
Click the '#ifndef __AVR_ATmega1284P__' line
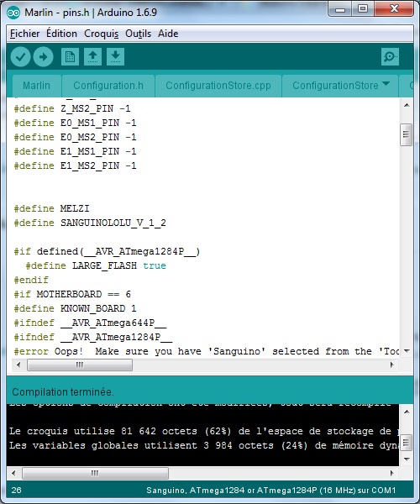tap(93, 337)
